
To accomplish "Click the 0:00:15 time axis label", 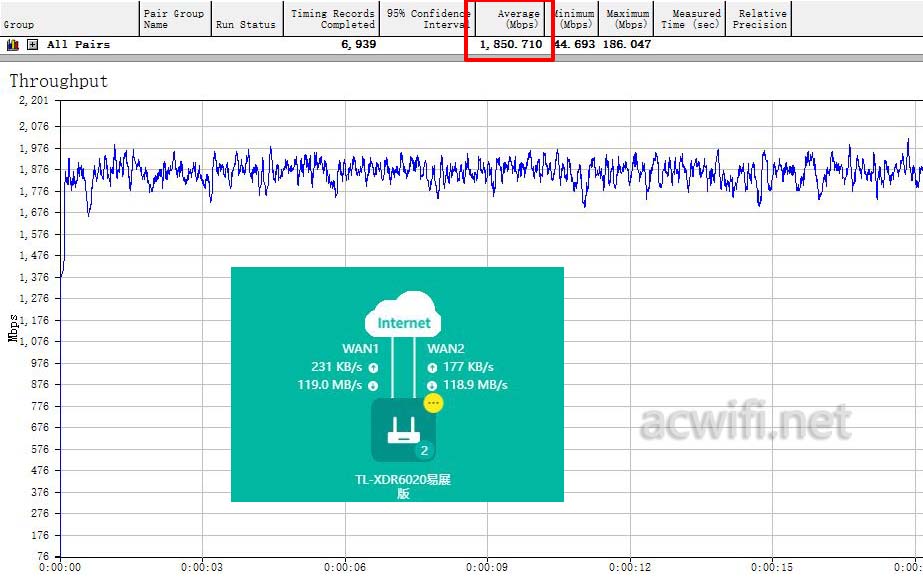I will (x=772, y=567).
